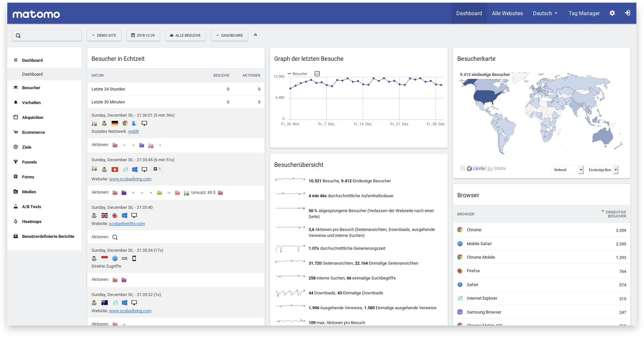This screenshot has width=644, height=338.
Task: Click the Swiss flag in 21:35:45 visit
Action: coord(115,169)
